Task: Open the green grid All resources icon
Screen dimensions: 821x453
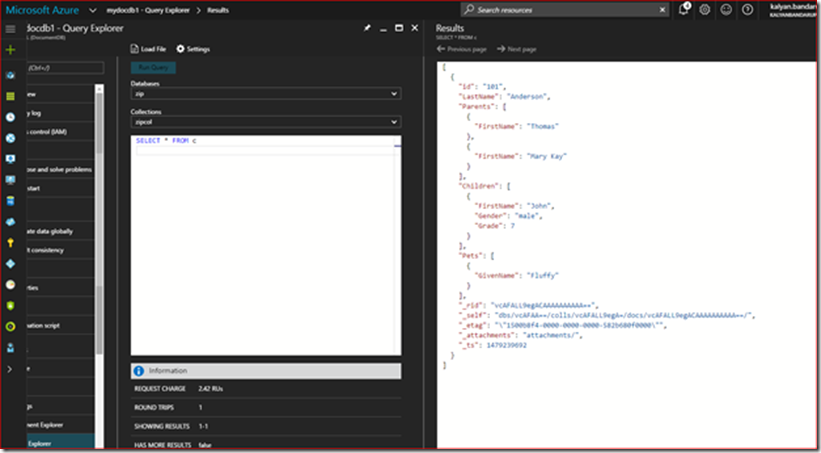Action: (10, 96)
